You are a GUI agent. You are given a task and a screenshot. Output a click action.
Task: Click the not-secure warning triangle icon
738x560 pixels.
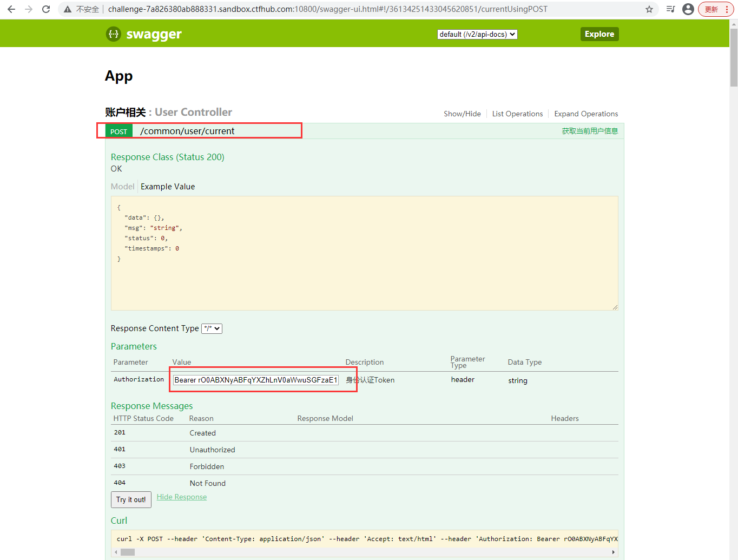click(68, 9)
